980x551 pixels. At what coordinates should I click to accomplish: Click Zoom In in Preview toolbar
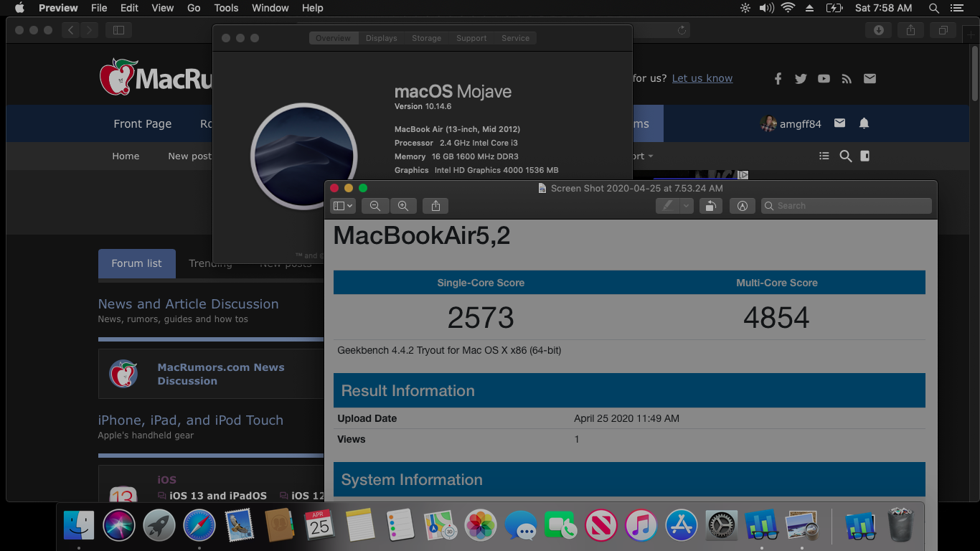(x=403, y=206)
